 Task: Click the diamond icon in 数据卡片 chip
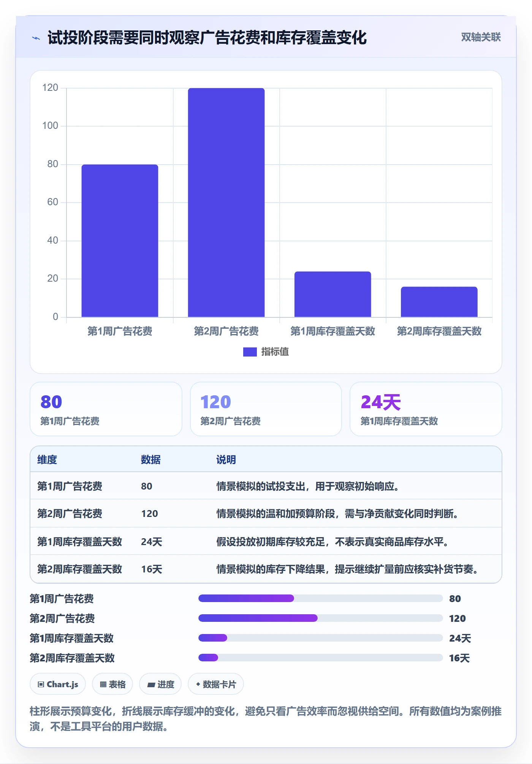point(198,684)
